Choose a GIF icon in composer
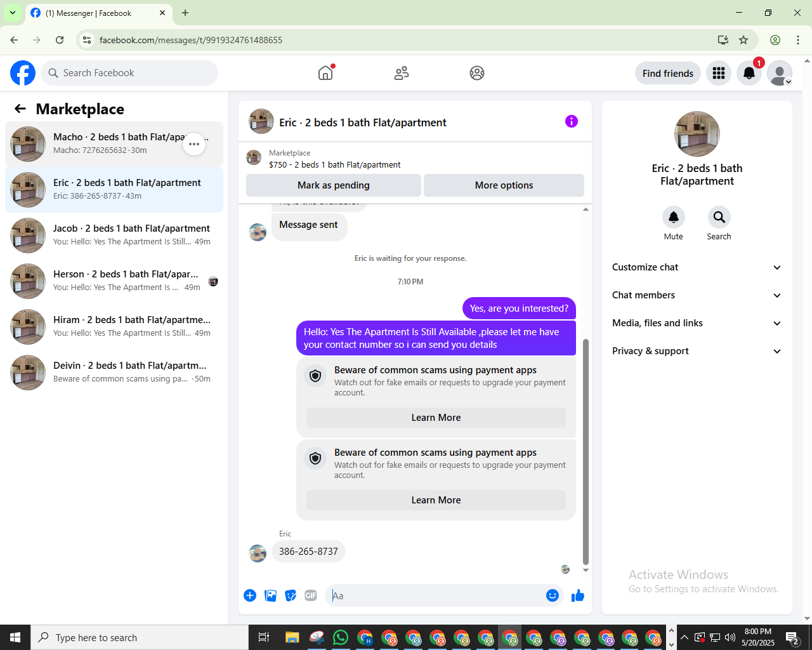The width and height of the screenshot is (812, 650). tap(311, 595)
